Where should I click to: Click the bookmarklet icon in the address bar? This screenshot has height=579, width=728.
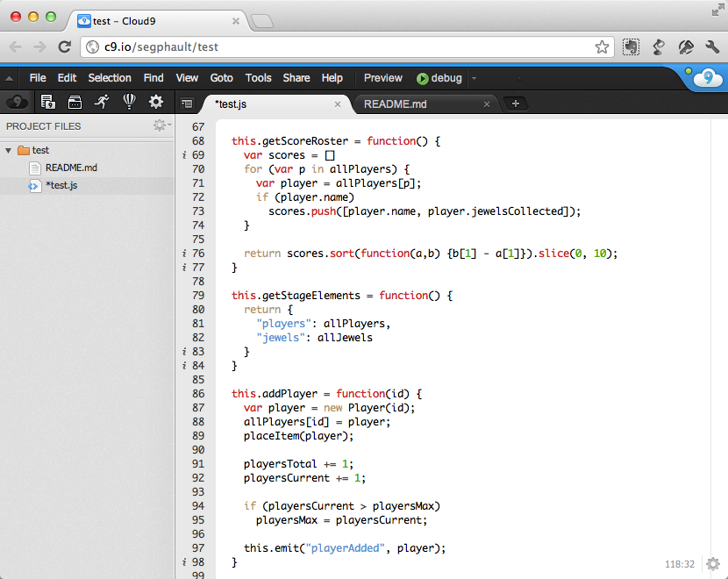point(631,47)
